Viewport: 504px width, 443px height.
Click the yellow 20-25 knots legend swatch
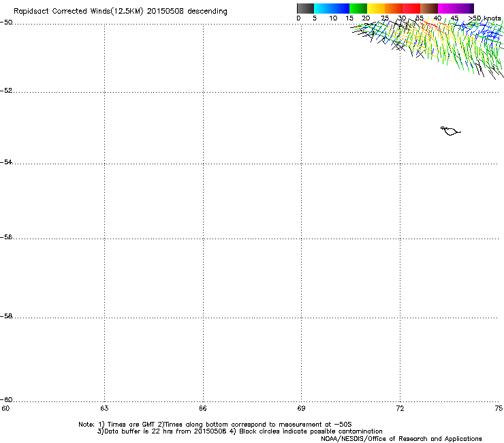(376, 8)
